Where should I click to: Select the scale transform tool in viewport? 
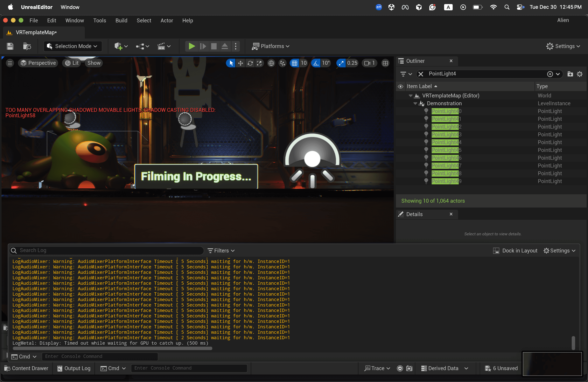[259, 63]
